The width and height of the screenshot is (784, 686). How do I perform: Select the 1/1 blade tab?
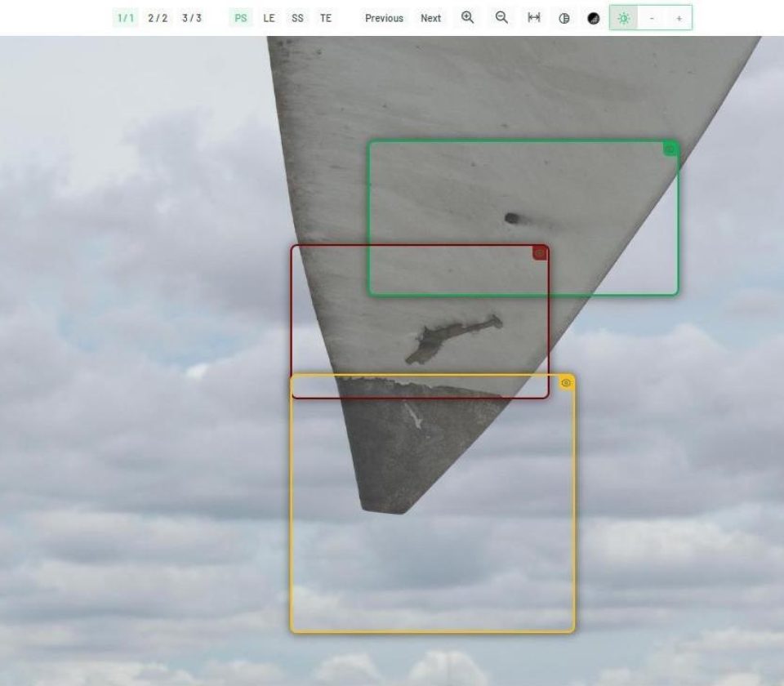[126, 19]
